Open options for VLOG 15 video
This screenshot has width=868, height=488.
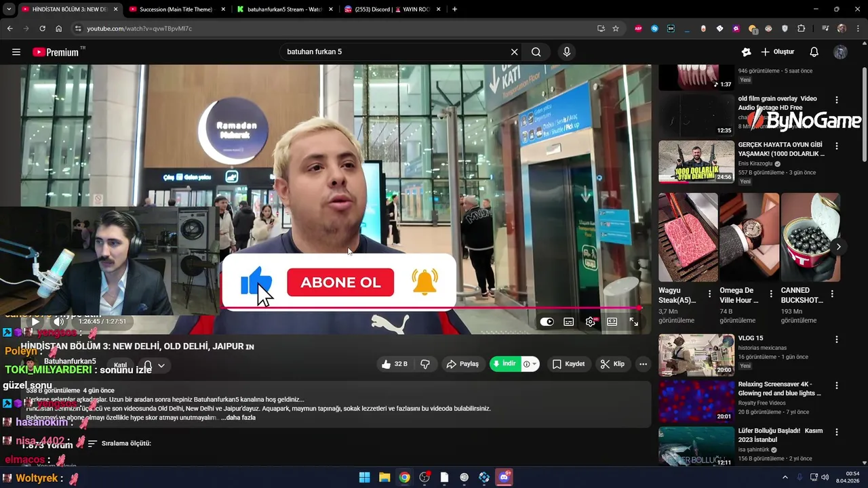836,339
